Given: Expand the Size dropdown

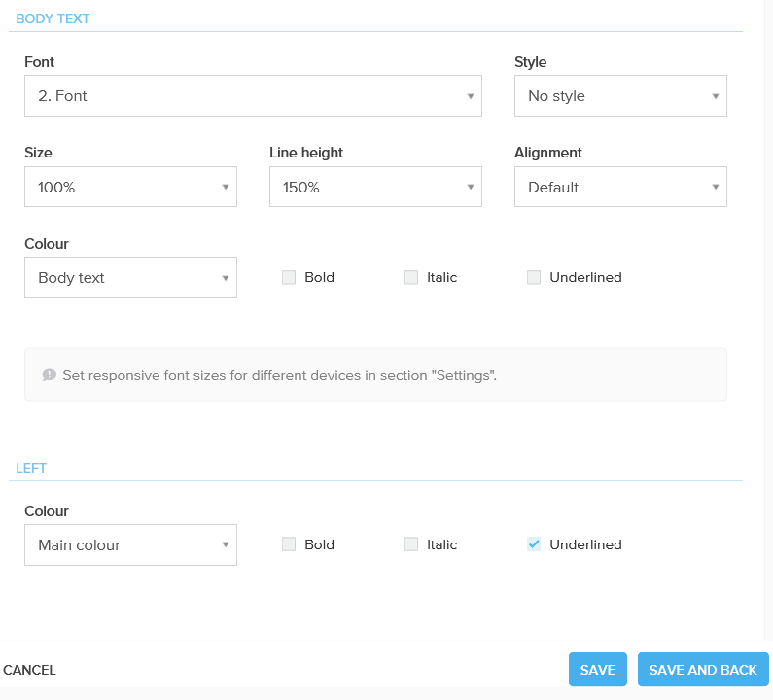Looking at the screenshot, I should coord(130,187).
